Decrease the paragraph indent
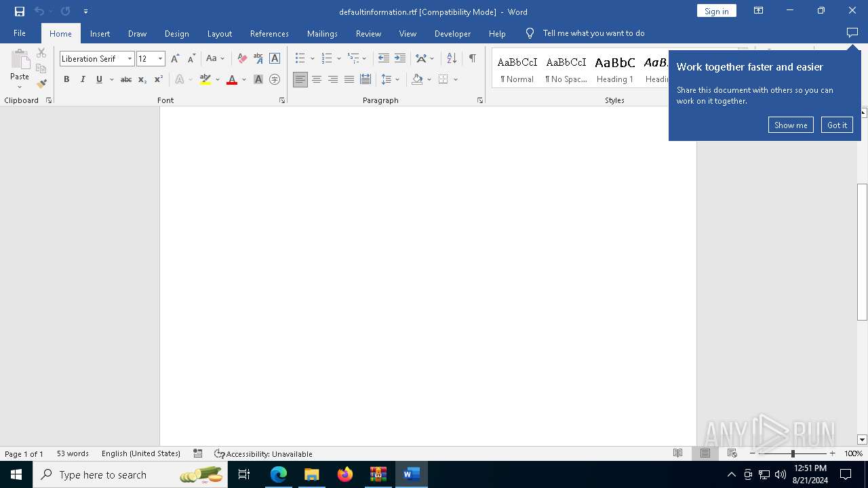Screen dimensions: 868x488 click(384, 58)
